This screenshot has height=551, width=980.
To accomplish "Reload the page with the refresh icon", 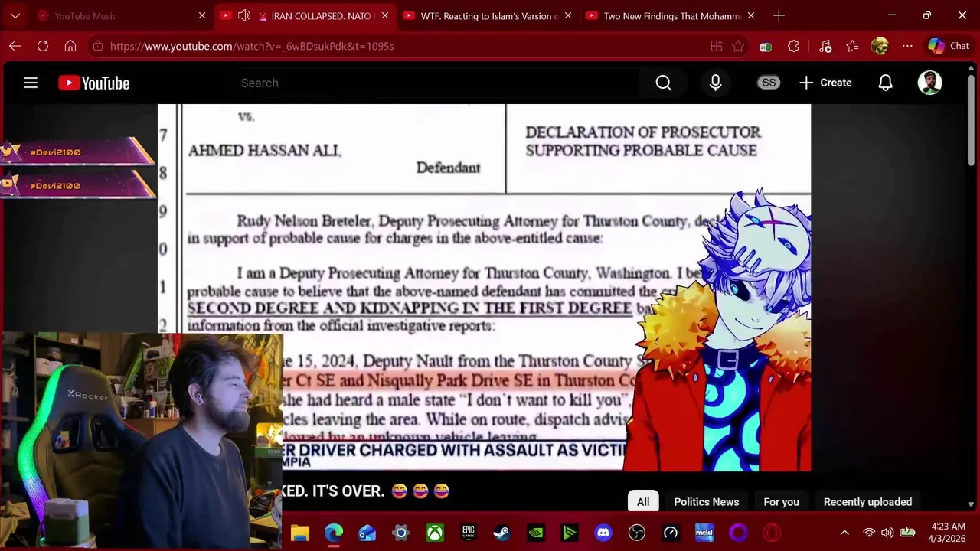I will [43, 46].
